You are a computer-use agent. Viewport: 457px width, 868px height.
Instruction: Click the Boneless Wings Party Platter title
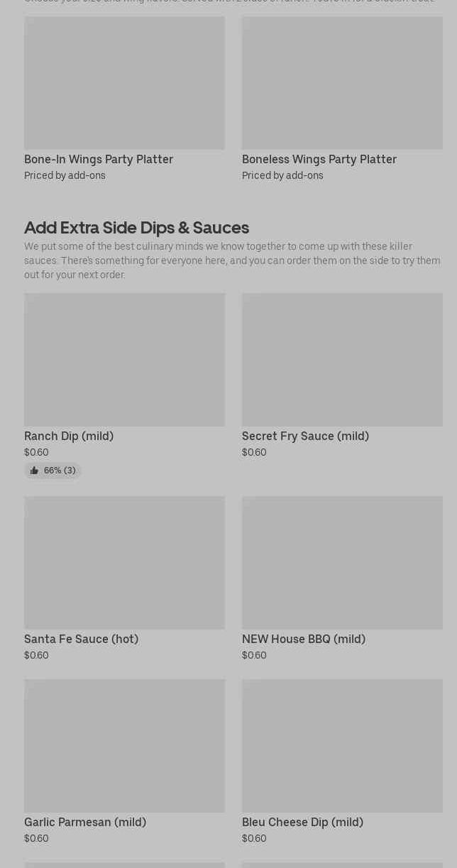[319, 159]
